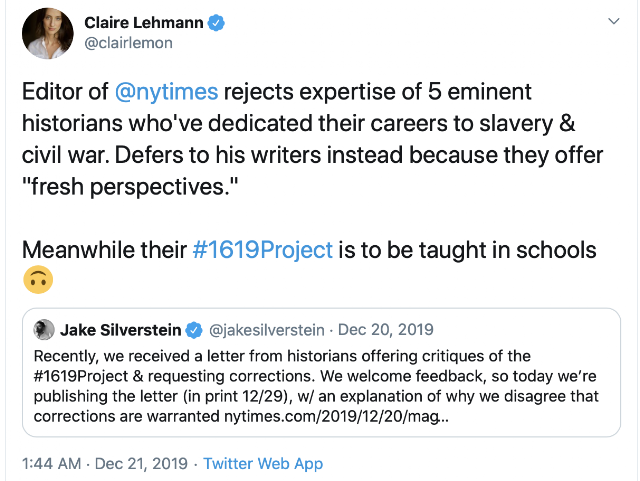Expand the tweet options chevron
The image size is (640, 481).
tap(614, 21)
